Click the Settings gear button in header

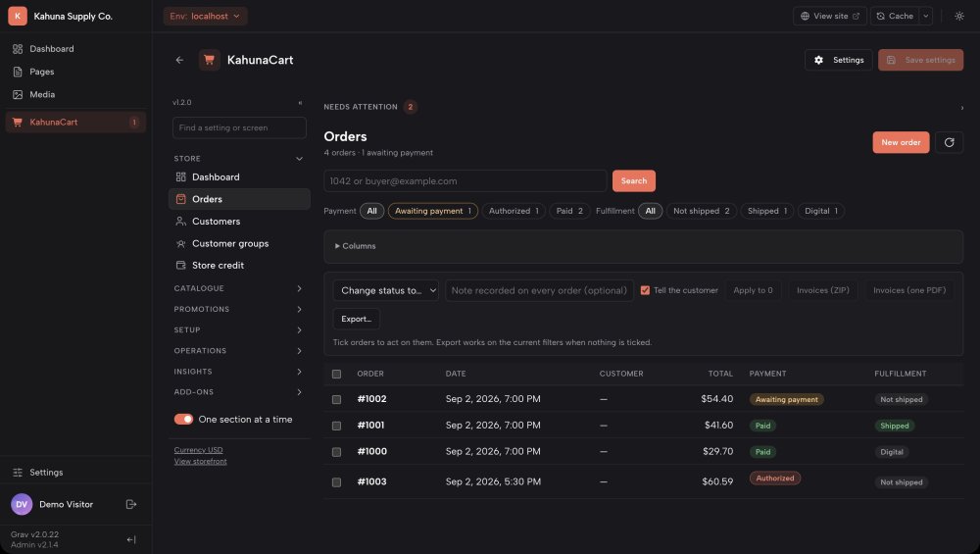point(838,60)
